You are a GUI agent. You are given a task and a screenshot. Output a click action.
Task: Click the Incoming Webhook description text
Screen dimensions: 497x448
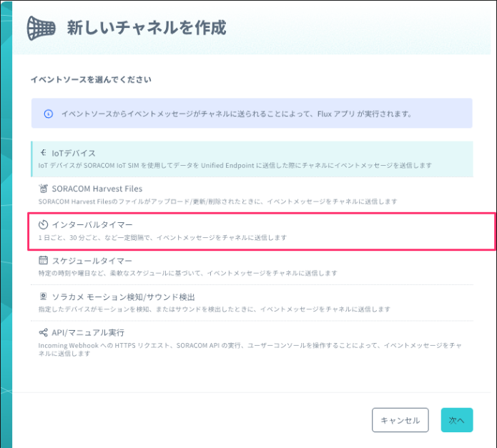coord(250,349)
